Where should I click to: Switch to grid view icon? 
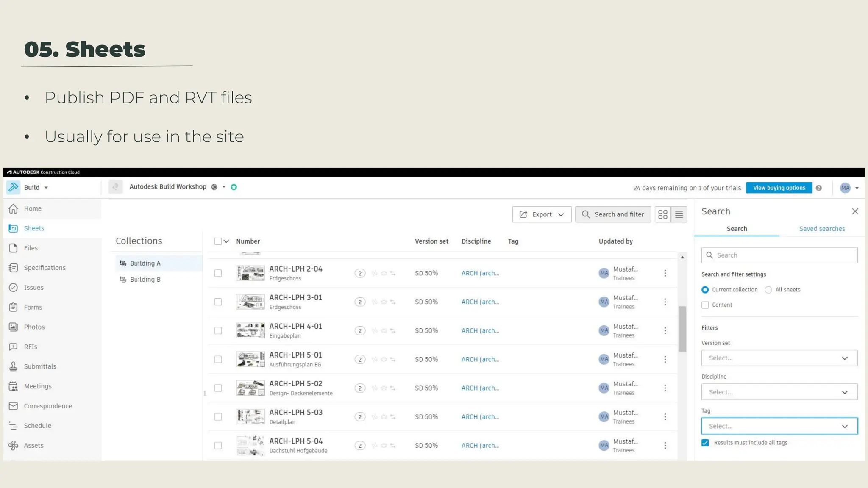tap(663, 214)
